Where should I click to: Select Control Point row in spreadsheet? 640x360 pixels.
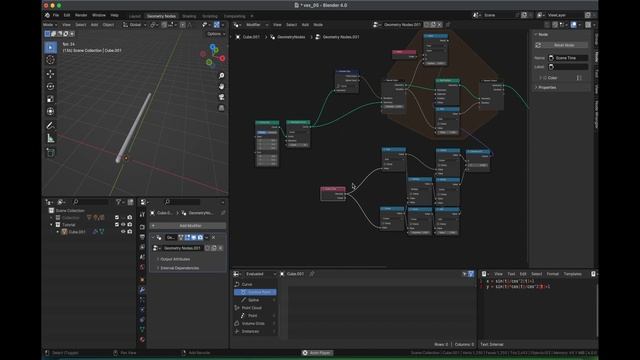pos(256,292)
